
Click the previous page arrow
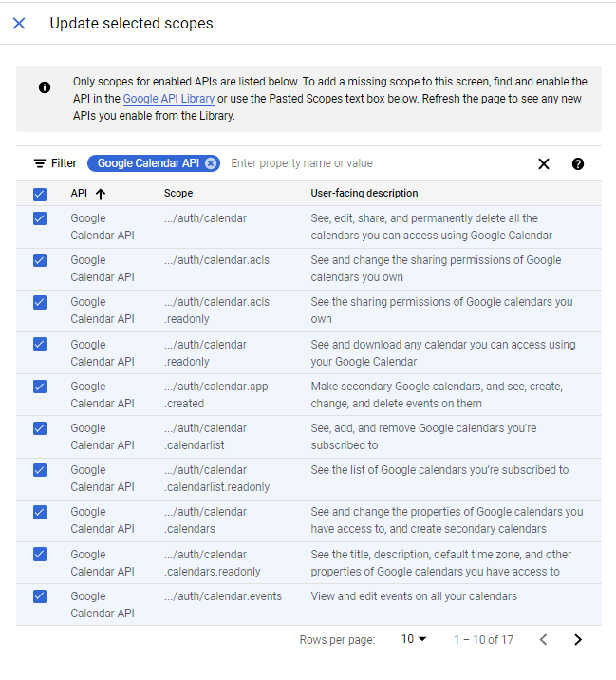coord(543,639)
